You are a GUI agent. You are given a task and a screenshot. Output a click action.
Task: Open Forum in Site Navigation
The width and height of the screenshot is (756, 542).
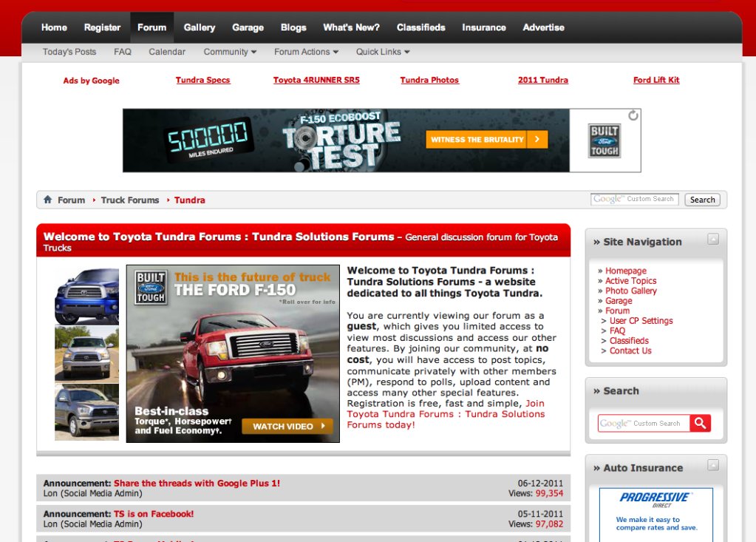pos(617,311)
